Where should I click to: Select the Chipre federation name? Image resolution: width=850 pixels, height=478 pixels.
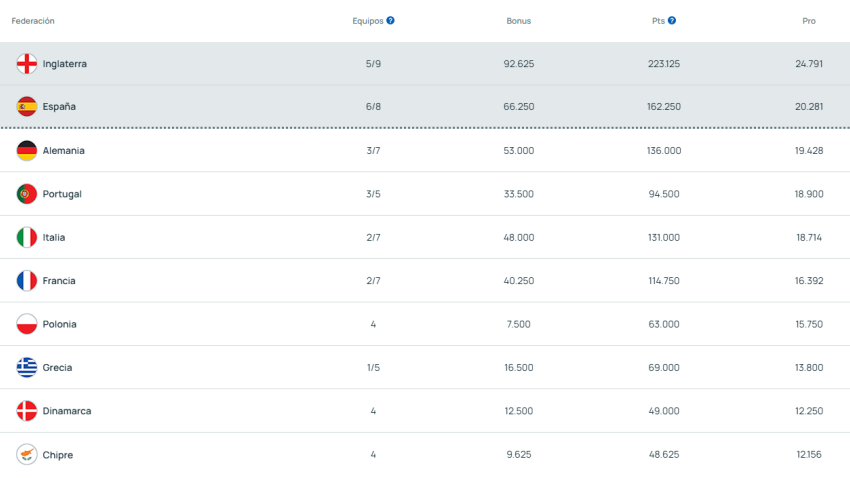point(57,455)
